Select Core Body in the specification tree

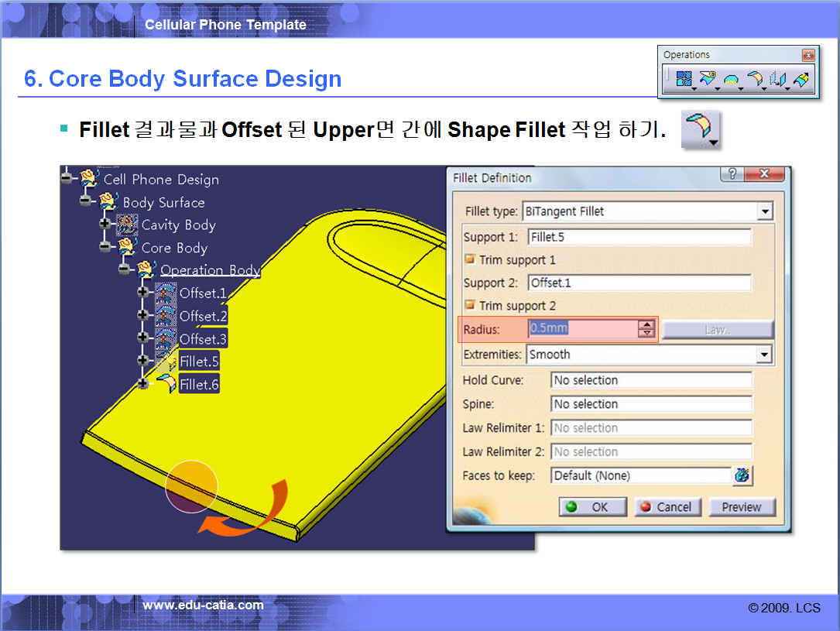click(x=174, y=248)
